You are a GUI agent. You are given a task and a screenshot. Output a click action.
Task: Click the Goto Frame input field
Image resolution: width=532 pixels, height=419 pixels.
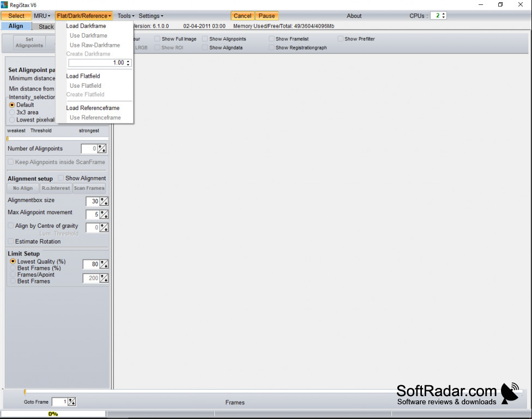click(60, 402)
